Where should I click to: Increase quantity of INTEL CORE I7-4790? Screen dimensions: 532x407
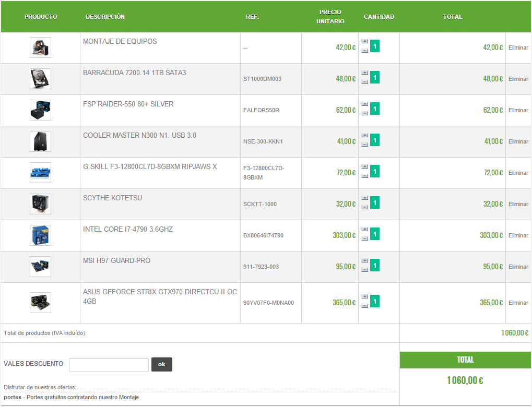pos(365,229)
